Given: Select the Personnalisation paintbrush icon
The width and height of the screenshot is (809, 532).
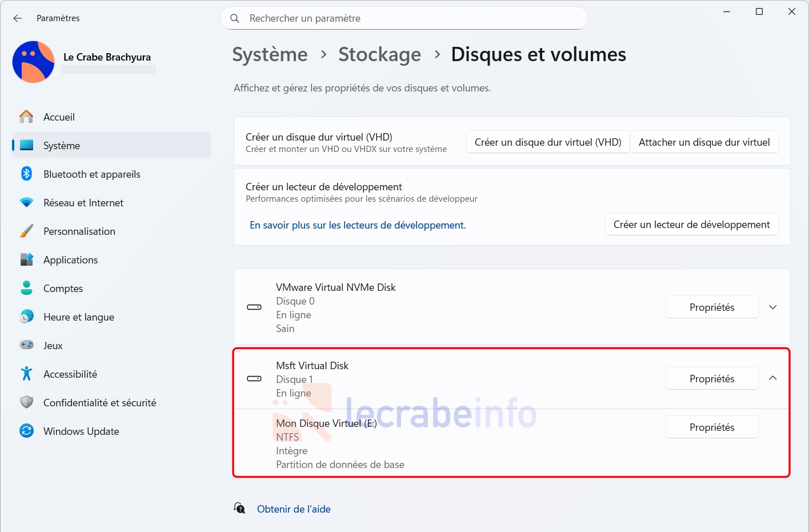Looking at the screenshot, I should click(x=26, y=231).
